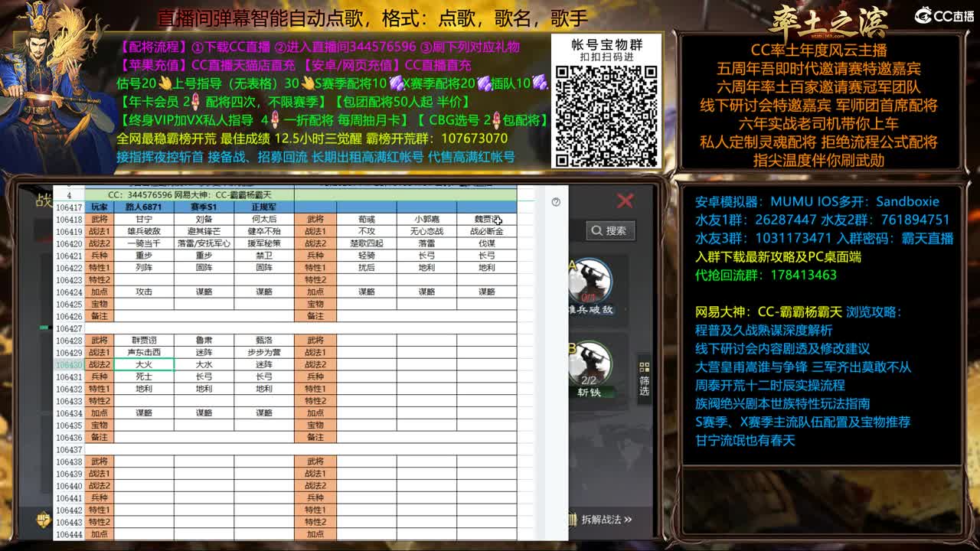
Task: Click the CC率土年度风云主播 headline
Action: click(x=818, y=51)
